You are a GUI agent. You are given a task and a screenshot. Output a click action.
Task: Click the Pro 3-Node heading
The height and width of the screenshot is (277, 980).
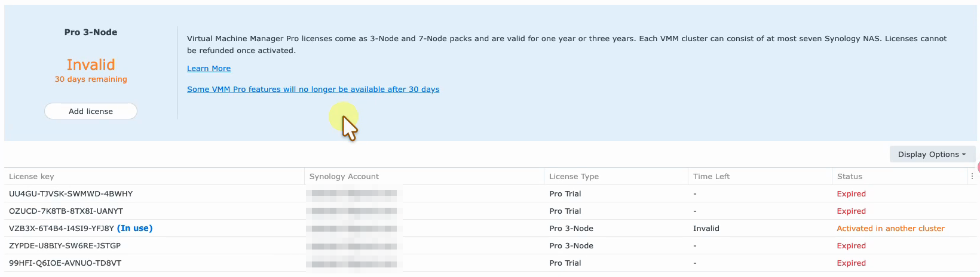pyautogui.click(x=91, y=32)
